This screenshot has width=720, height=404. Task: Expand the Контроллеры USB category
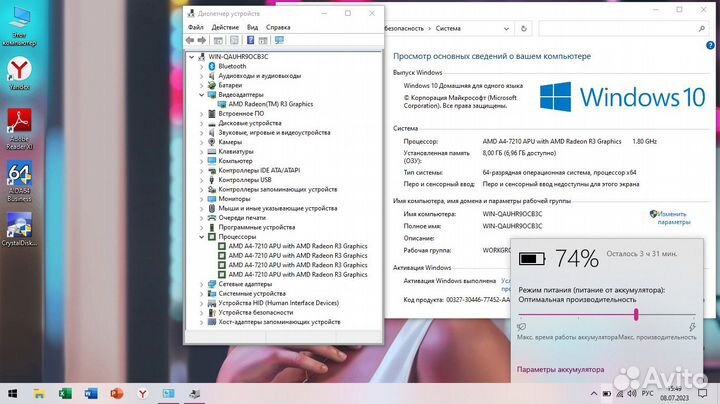(x=201, y=180)
